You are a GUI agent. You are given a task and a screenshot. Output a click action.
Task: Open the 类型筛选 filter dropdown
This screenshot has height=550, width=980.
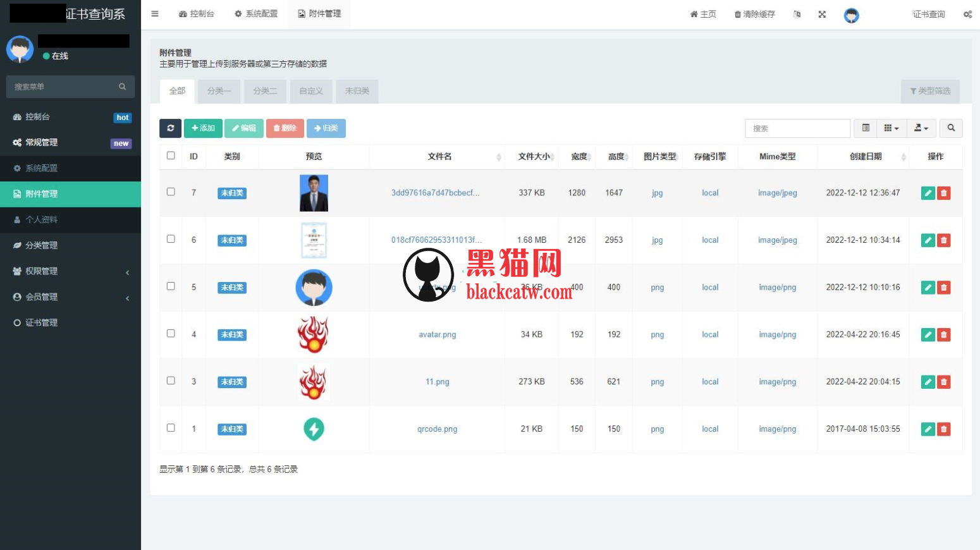coord(930,91)
